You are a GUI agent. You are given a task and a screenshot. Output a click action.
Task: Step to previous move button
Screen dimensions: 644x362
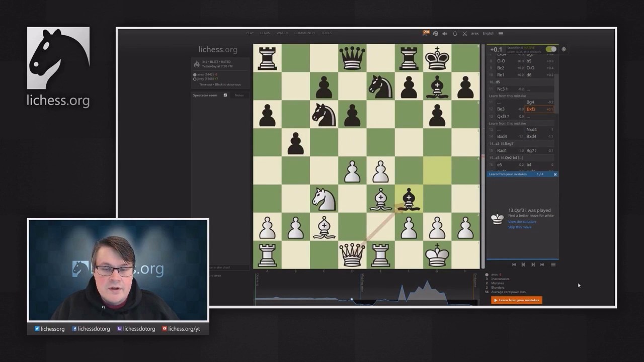[523, 264]
